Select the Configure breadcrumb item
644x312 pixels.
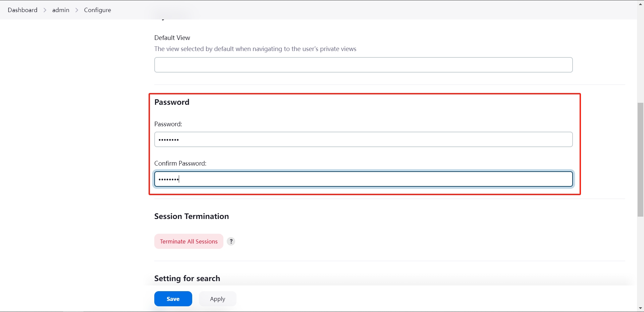click(x=97, y=10)
